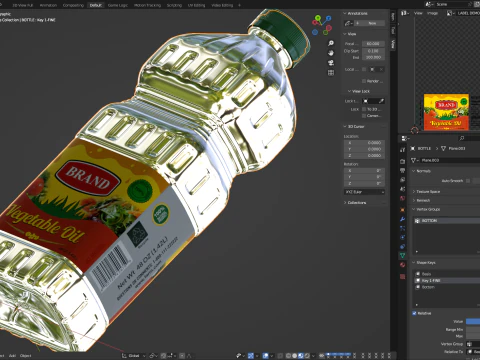The height and width of the screenshot is (360, 480).
Task: Uncheck the Relative shape keys checkbox
Action: [414, 313]
